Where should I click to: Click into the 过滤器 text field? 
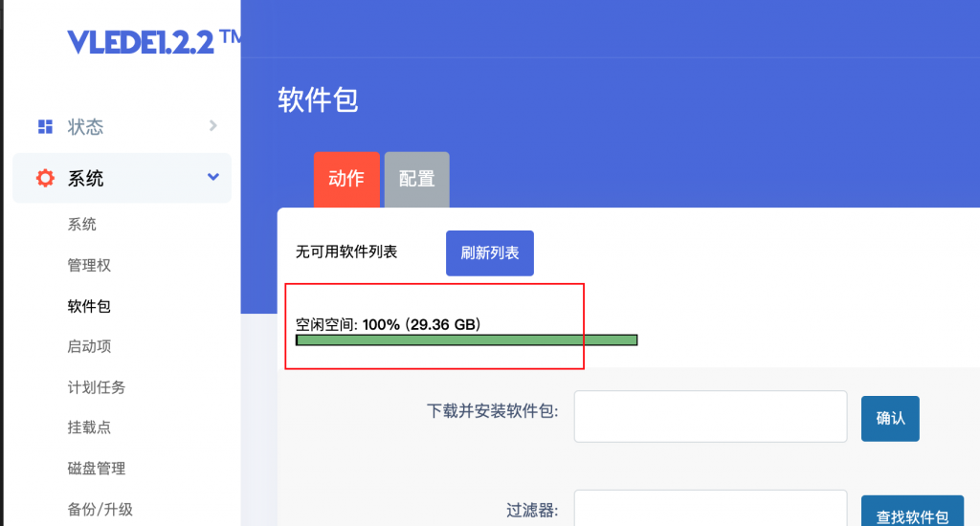click(710, 509)
